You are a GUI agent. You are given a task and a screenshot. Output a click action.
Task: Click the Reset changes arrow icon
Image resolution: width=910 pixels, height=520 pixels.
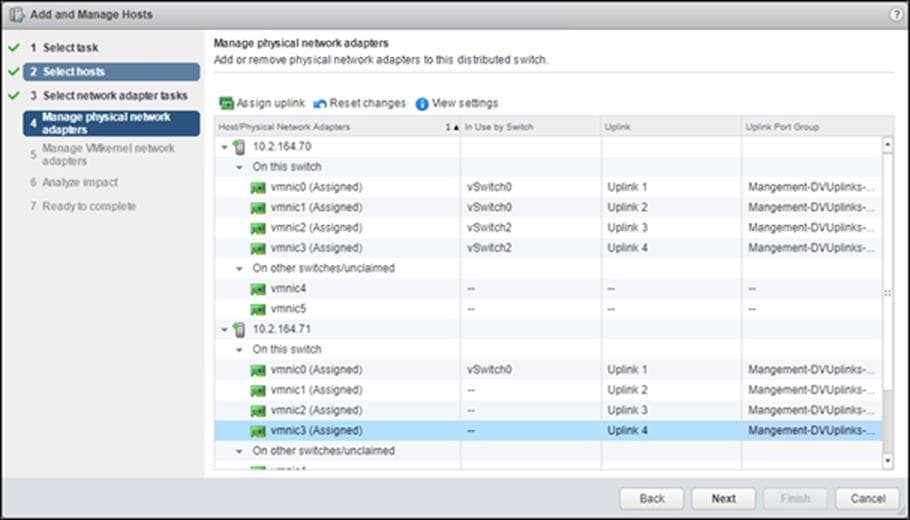coord(320,104)
